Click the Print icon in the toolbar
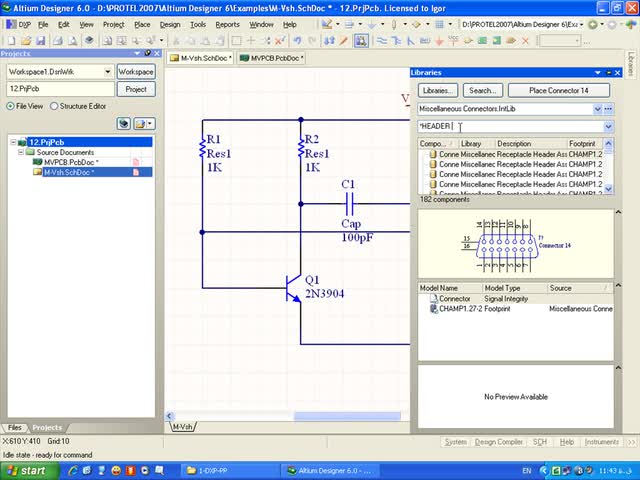Viewport: 640px width, 480px height. coord(57,40)
